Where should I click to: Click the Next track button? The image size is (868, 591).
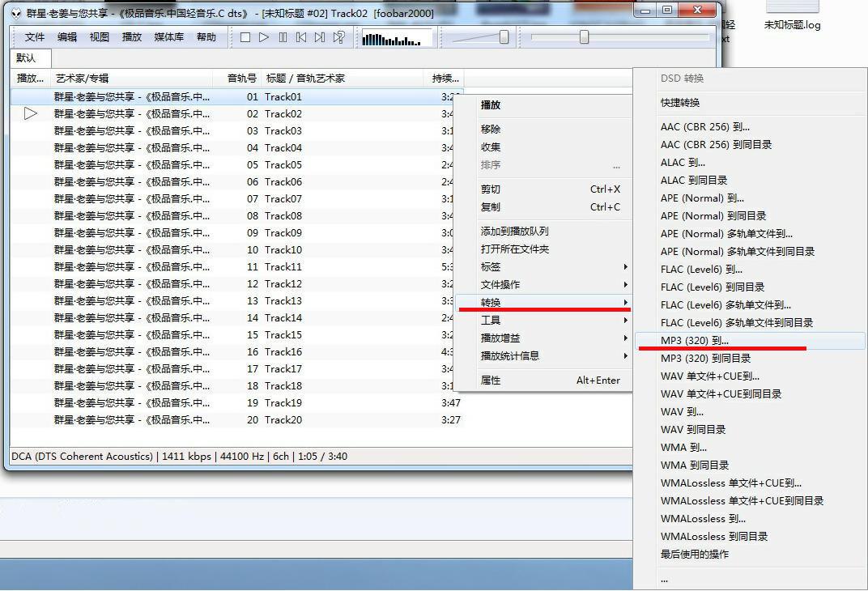pos(320,37)
